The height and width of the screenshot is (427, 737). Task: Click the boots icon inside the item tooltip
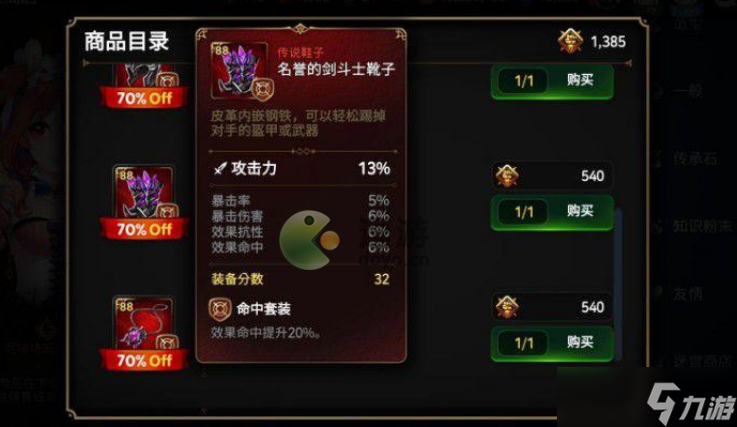pyautogui.click(x=239, y=71)
